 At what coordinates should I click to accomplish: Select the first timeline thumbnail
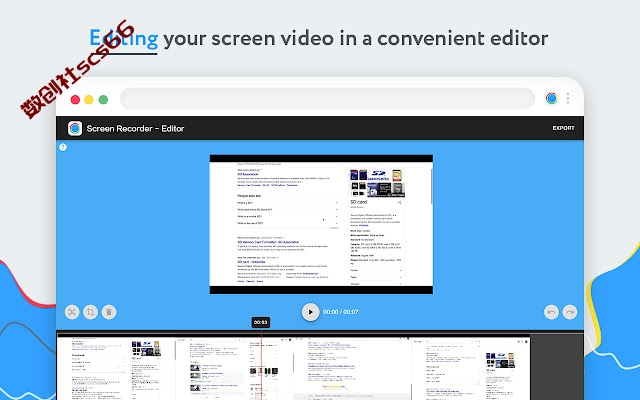116,368
